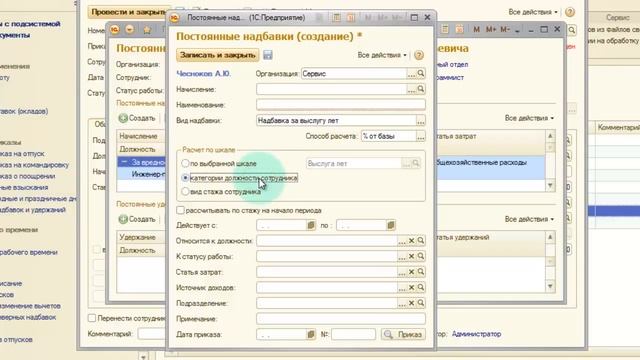Click the M memory button in employee window
The height and width of the screenshot is (360, 640).
point(476,29)
